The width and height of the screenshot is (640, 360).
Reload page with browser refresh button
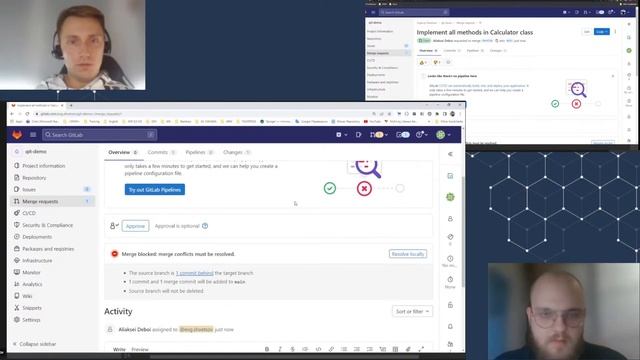coord(27,114)
